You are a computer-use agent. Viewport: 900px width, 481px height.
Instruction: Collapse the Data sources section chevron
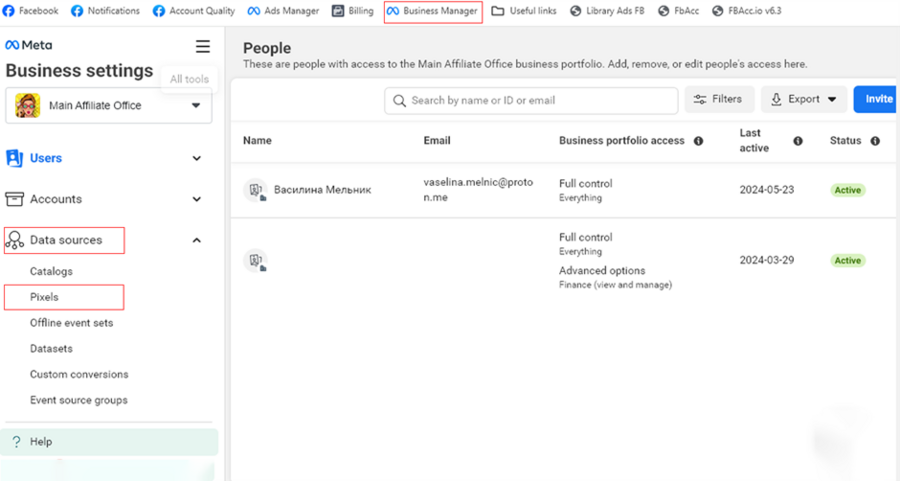(x=196, y=240)
